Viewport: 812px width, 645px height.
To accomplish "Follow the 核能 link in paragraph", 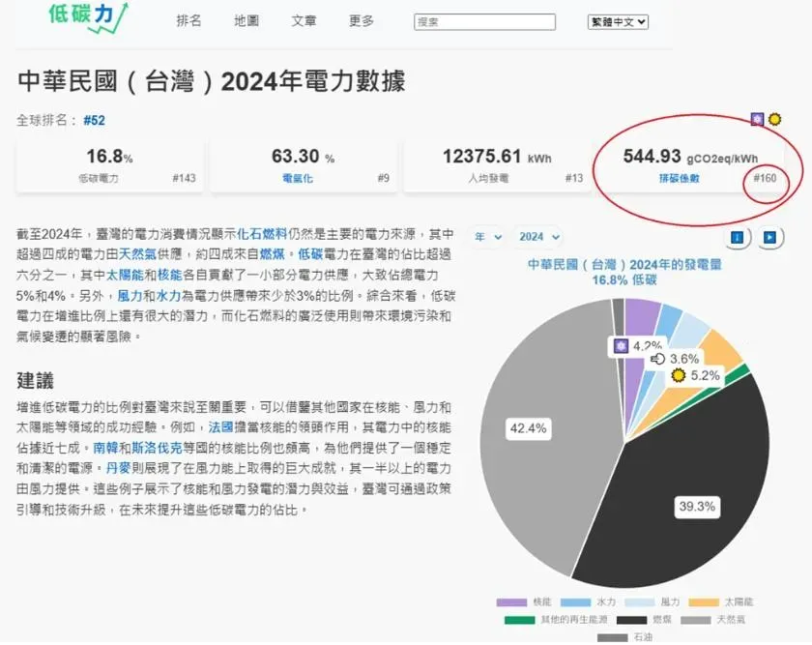I will click(x=170, y=275).
